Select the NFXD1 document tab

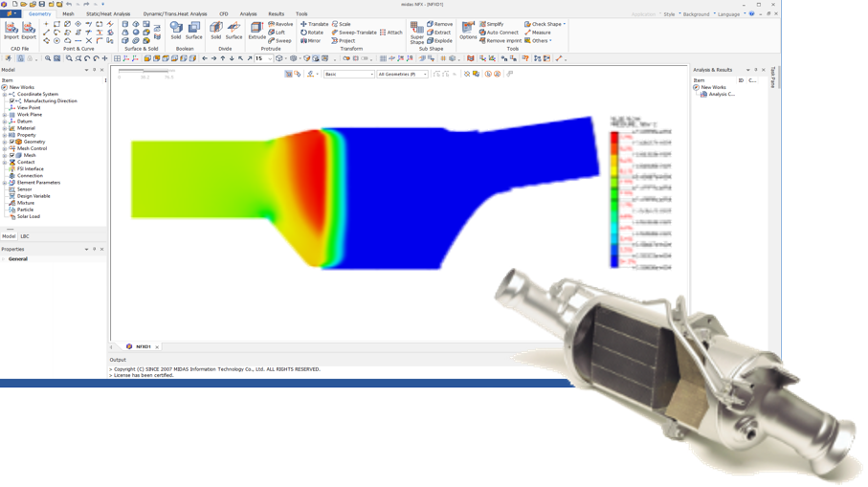(x=143, y=347)
